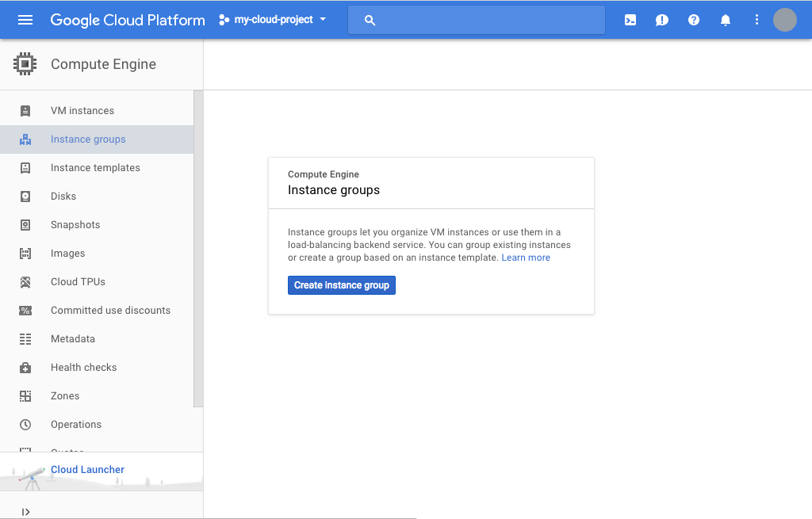The width and height of the screenshot is (812, 519).
Task: Open the Zones page
Action: [x=65, y=395]
